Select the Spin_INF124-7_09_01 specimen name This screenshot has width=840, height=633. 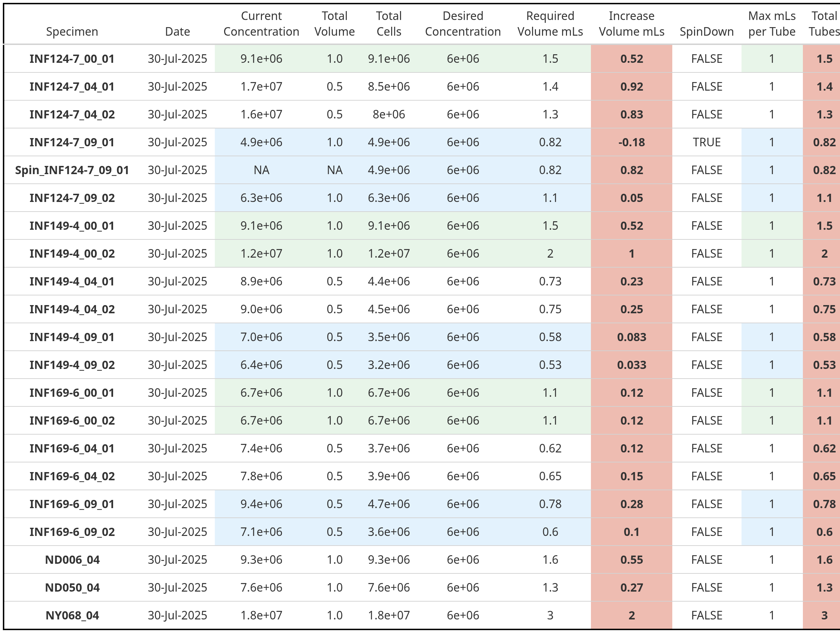[72, 170]
